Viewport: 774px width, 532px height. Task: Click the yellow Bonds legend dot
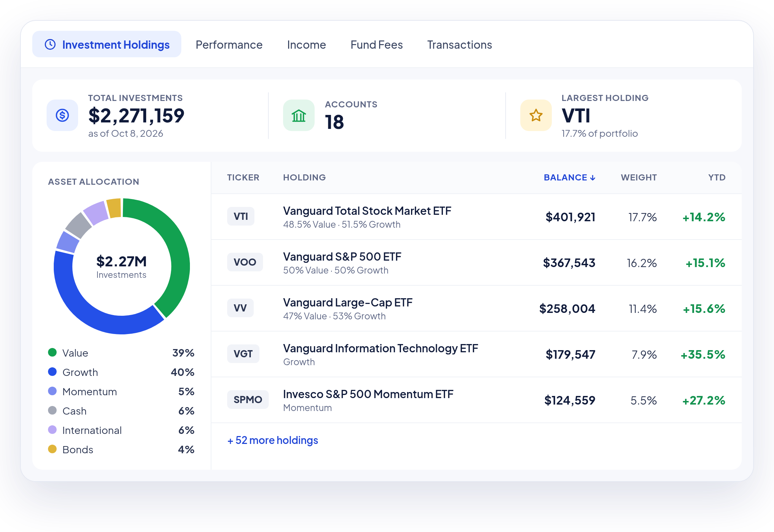tap(52, 449)
